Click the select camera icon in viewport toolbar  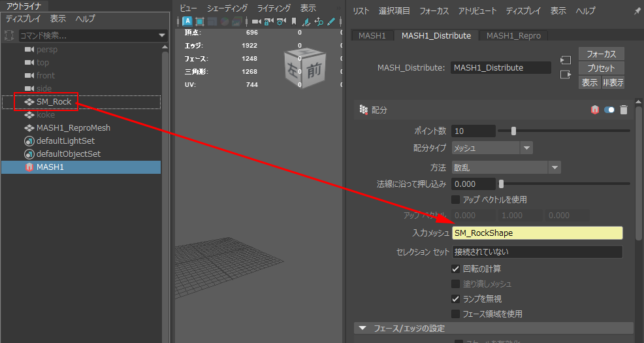click(x=256, y=22)
